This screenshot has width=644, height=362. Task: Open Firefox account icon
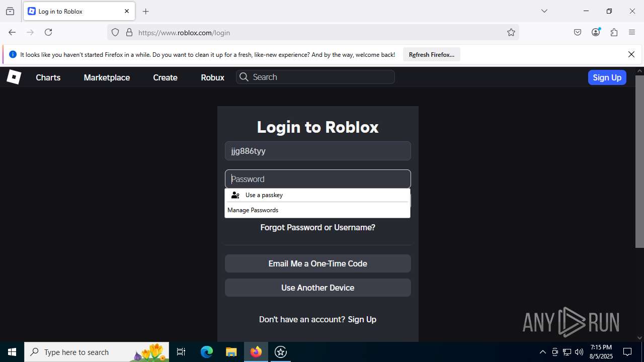tap(596, 32)
